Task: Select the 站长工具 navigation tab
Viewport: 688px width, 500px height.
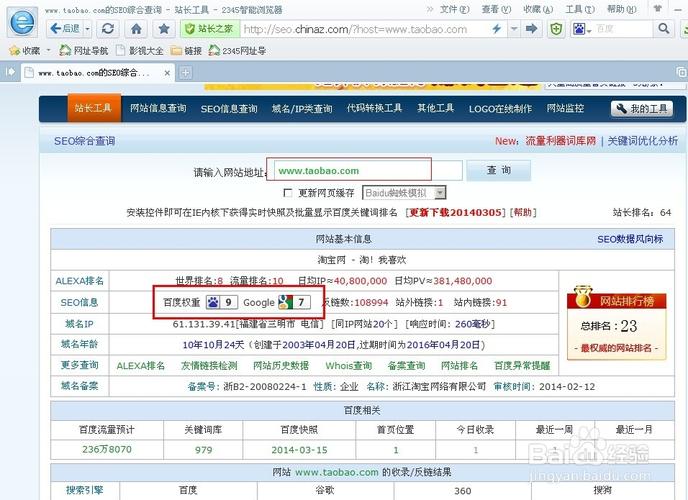Action: click(x=93, y=108)
